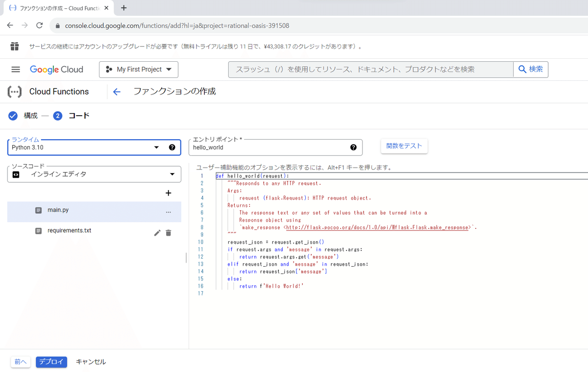
Task: Click code line 1 def hello_world
Action: (252, 176)
